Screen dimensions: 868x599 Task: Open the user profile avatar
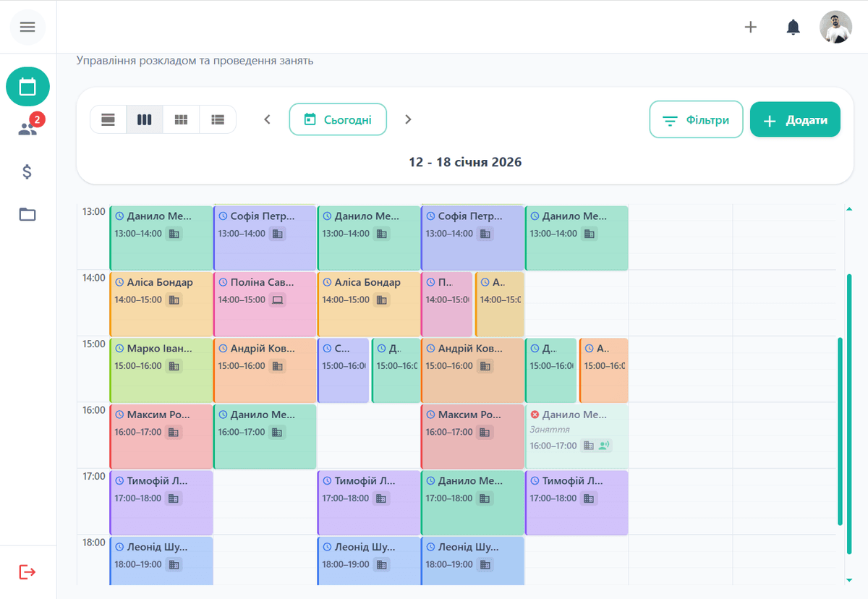coord(835,27)
